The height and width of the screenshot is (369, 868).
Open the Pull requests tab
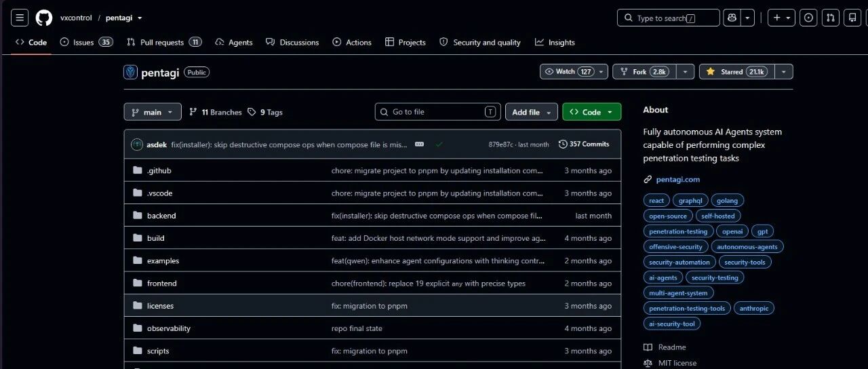164,42
